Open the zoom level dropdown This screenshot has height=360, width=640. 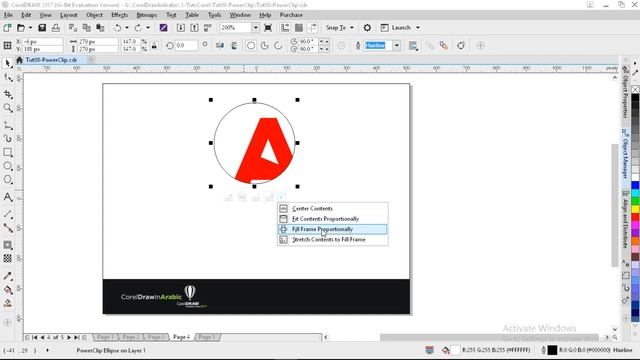tap(256, 28)
